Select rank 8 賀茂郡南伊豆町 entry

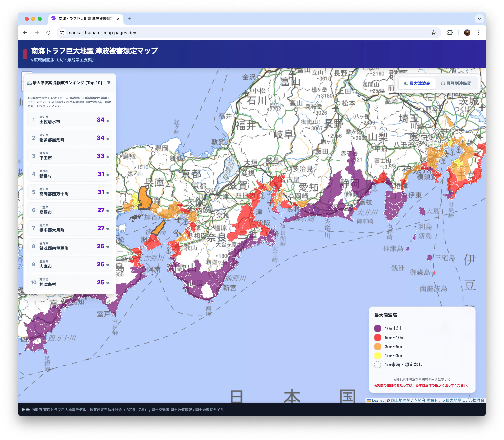point(70,246)
